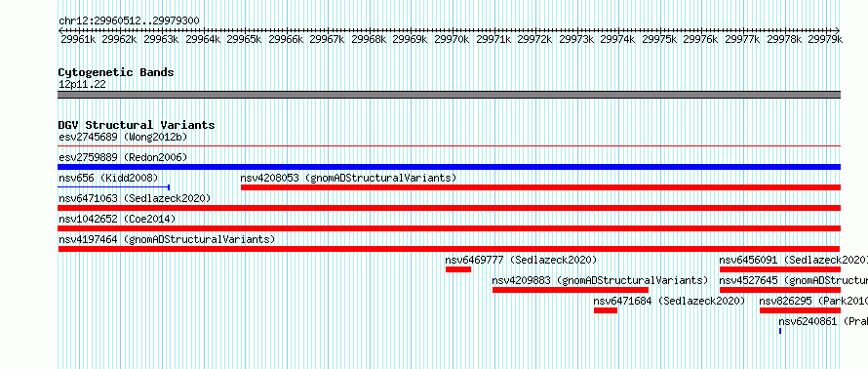Select the short red nsv6469777 bar
The height and width of the screenshot is (369, 868).
coord(458,269)
